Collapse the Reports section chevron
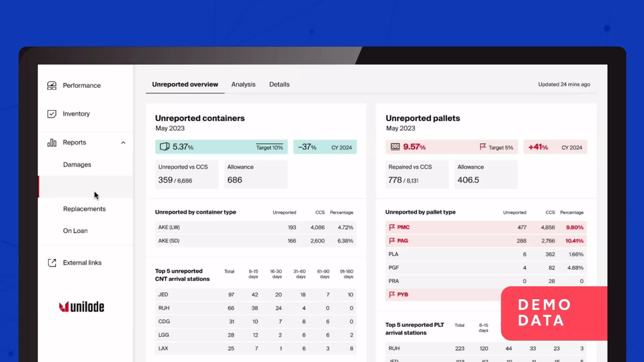The image size is (644, 362). click(123, 142)
